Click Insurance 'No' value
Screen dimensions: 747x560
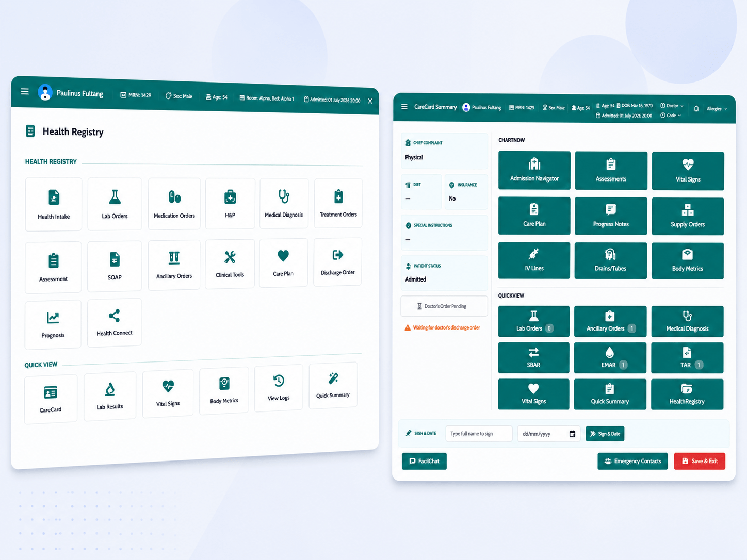[452, 199]
